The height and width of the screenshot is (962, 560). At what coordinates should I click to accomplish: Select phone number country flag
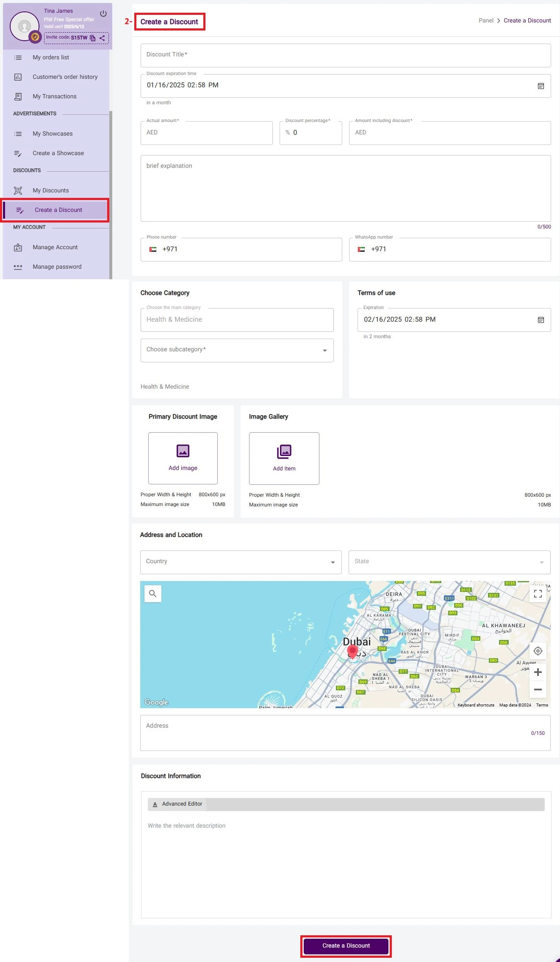pyautogui.click(x=153, y=250)
